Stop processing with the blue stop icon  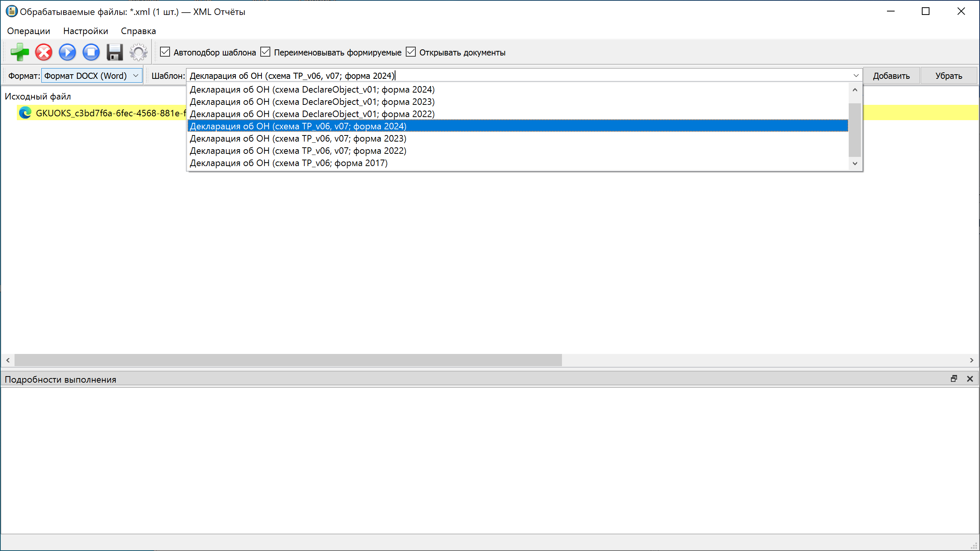91,52
